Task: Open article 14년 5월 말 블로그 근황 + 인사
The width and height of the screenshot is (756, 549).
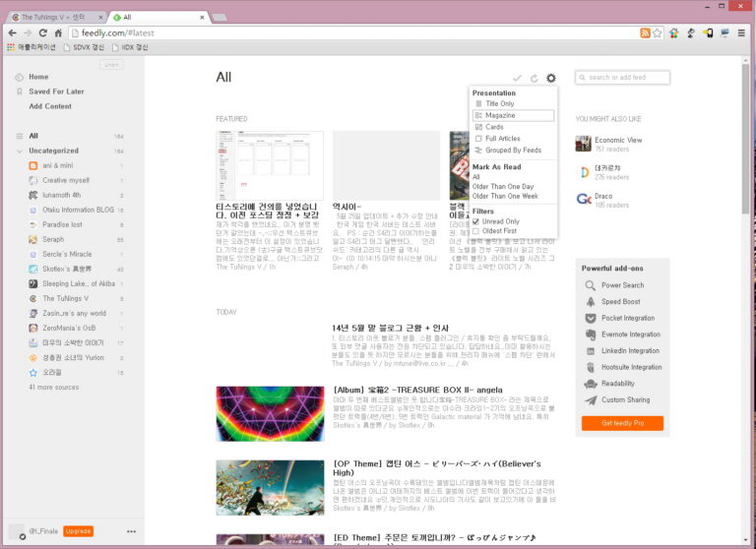Action: [390, 329]
